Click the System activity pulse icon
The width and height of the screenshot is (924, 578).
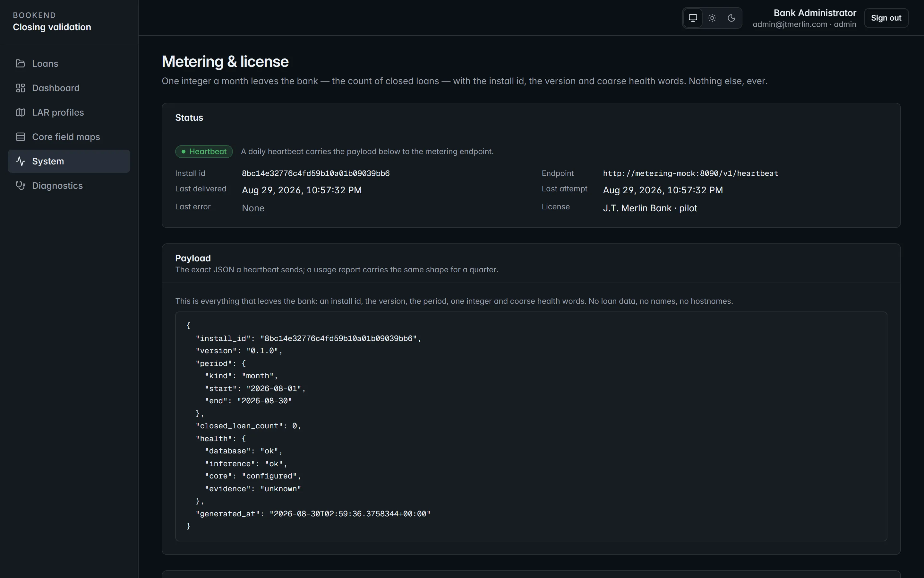[20, 161]
